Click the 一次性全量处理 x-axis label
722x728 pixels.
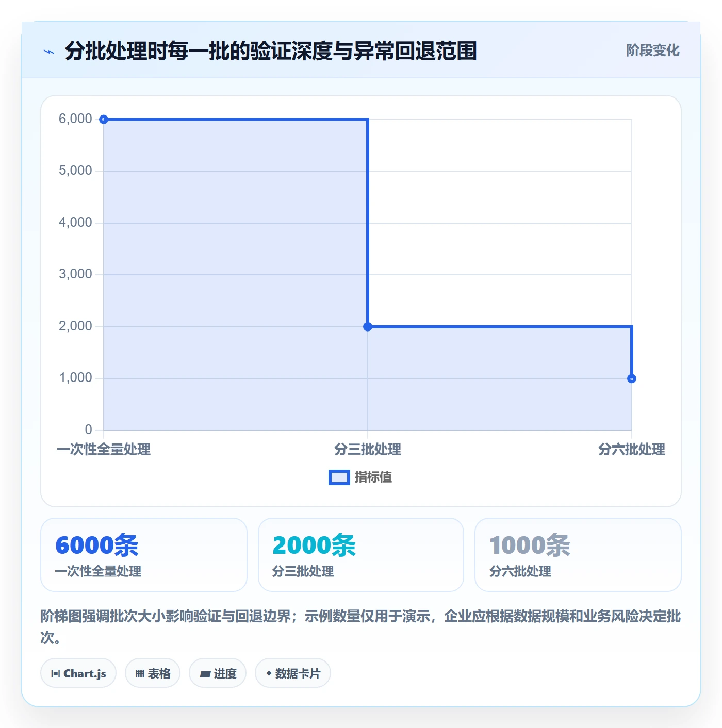tap(104, 450)
